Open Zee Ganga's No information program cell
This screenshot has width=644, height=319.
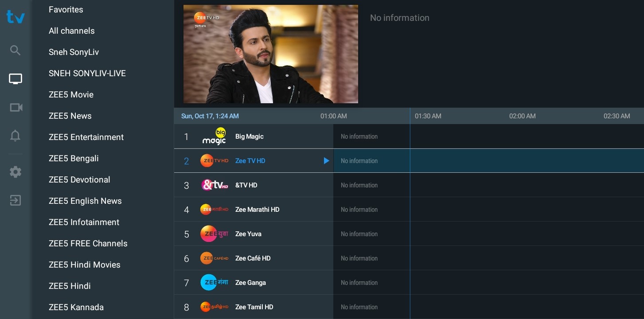[x=488, y=283]
